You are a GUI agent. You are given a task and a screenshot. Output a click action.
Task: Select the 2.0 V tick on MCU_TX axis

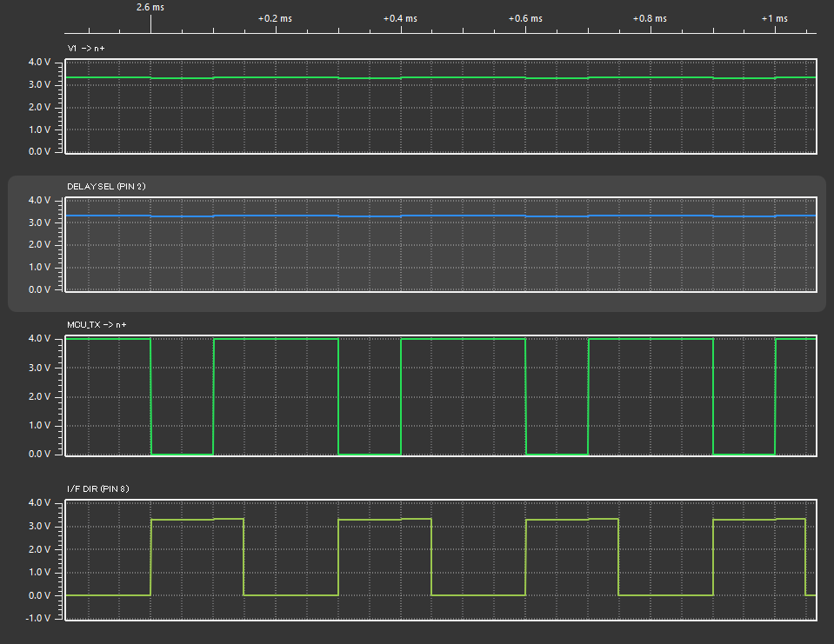(41, 396)
